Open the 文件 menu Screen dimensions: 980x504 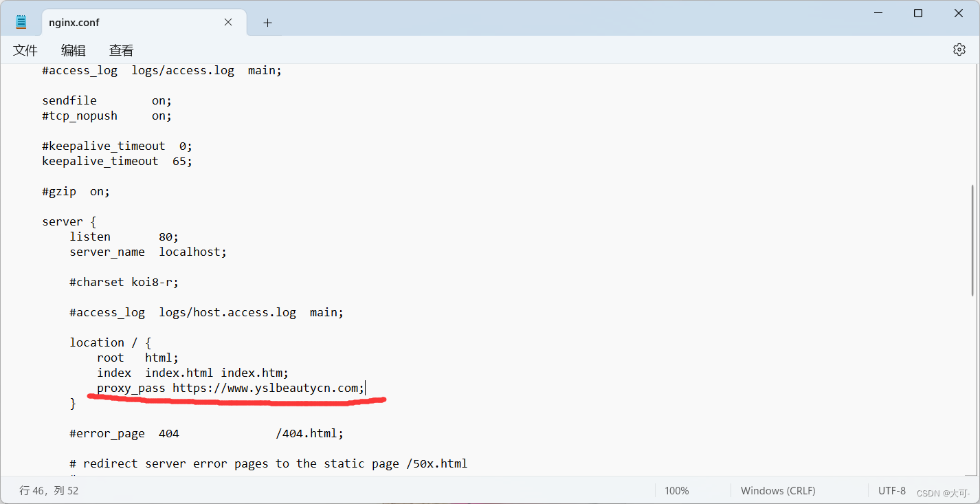[25, 50]
